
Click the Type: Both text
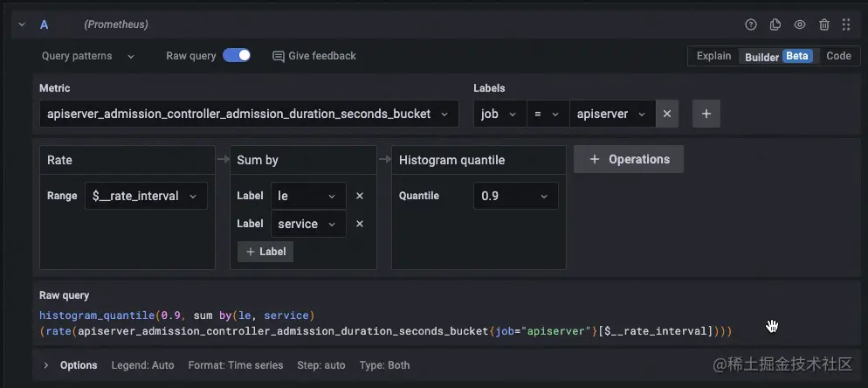pos(385,365)
